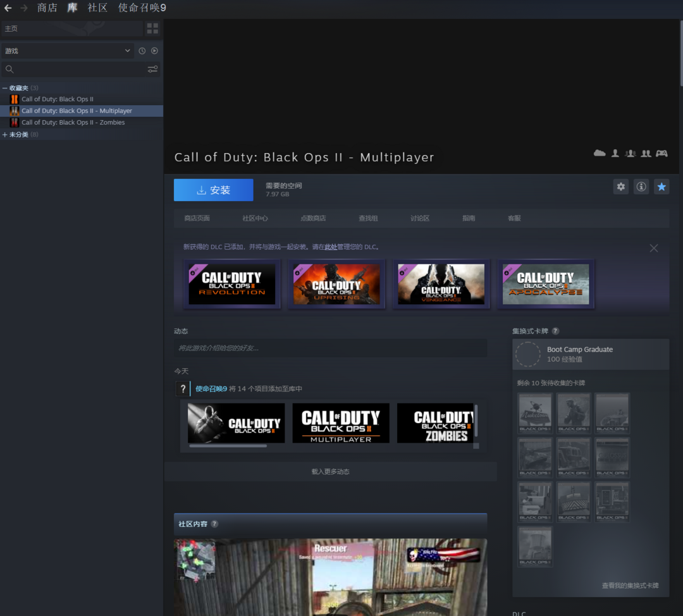Toggle favorite star for this game
683x616 pixels.
(x=661, y=187)
